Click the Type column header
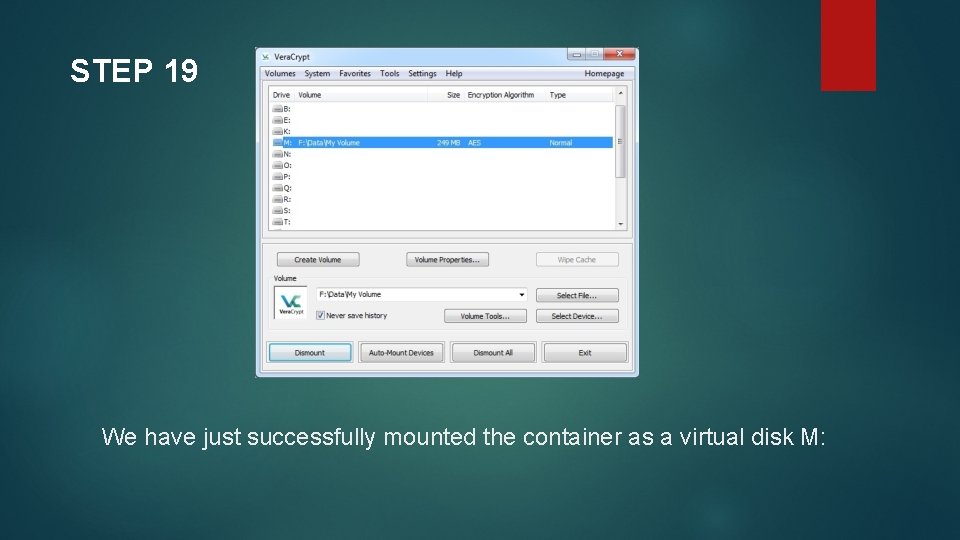Viewport: 960px width, 540px height. pyautogui.click(x=579, y=95)
